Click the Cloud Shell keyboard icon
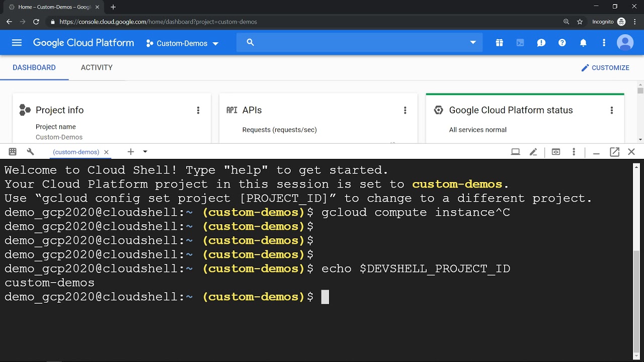The height and width of the screenshot is (362, 644). tap(13, 152)
